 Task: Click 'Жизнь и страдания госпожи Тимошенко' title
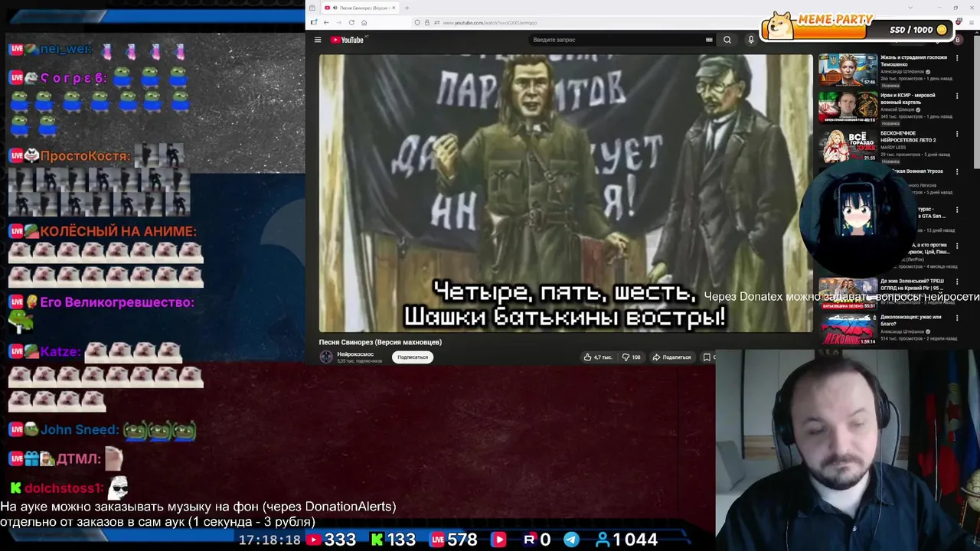tap(913, 60)
